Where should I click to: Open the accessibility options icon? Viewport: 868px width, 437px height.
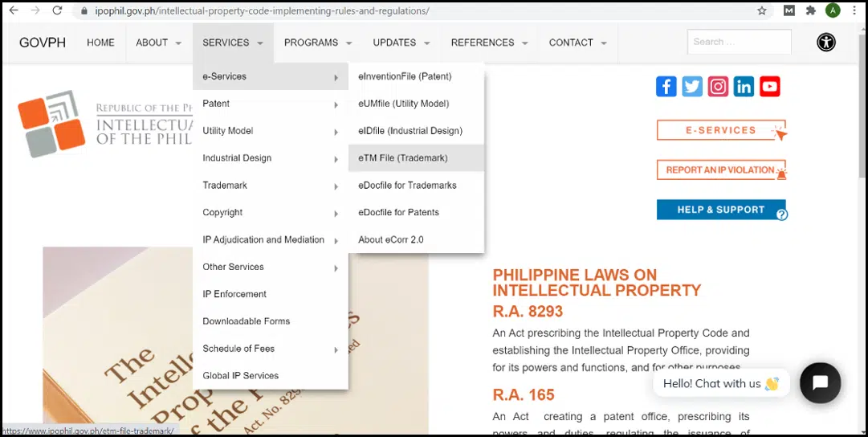point(826,42)
